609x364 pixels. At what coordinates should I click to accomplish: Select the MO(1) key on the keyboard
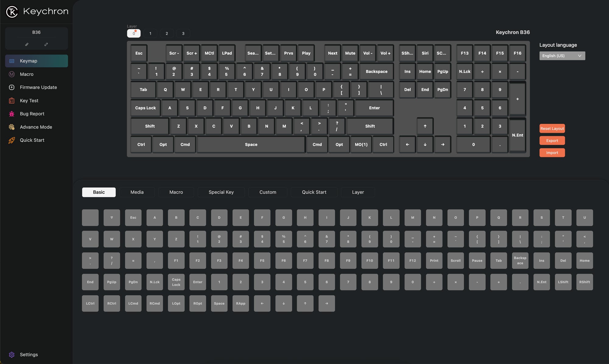(361, 144)
